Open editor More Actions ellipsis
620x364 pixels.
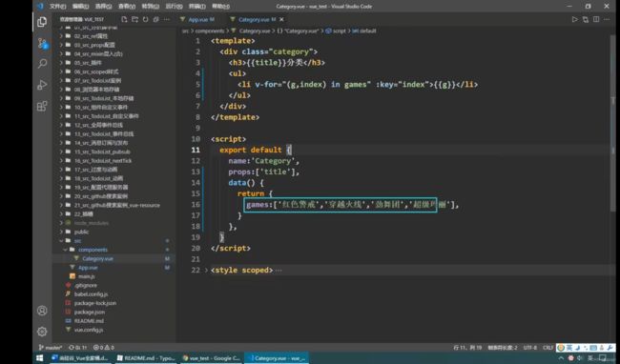607,19
